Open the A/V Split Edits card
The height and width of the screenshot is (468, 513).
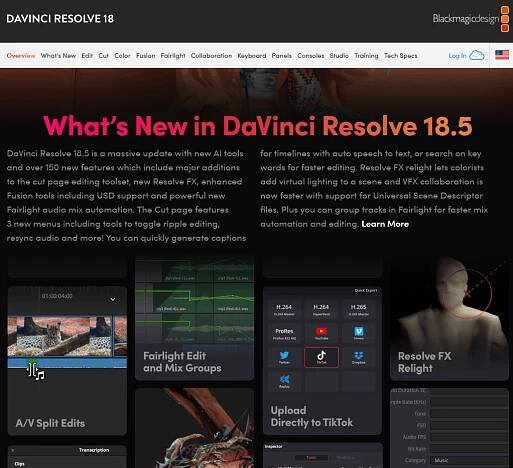[67, 360]
